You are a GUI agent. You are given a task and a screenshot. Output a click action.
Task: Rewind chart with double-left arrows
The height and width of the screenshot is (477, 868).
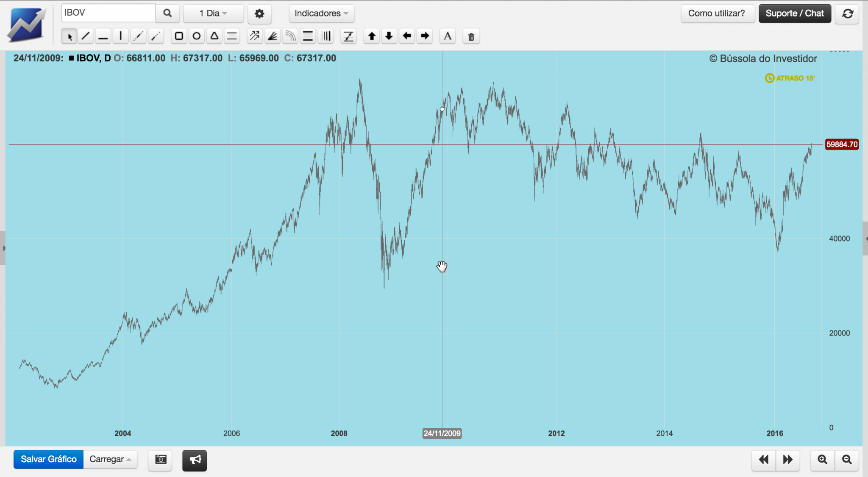tap(764, 460)
